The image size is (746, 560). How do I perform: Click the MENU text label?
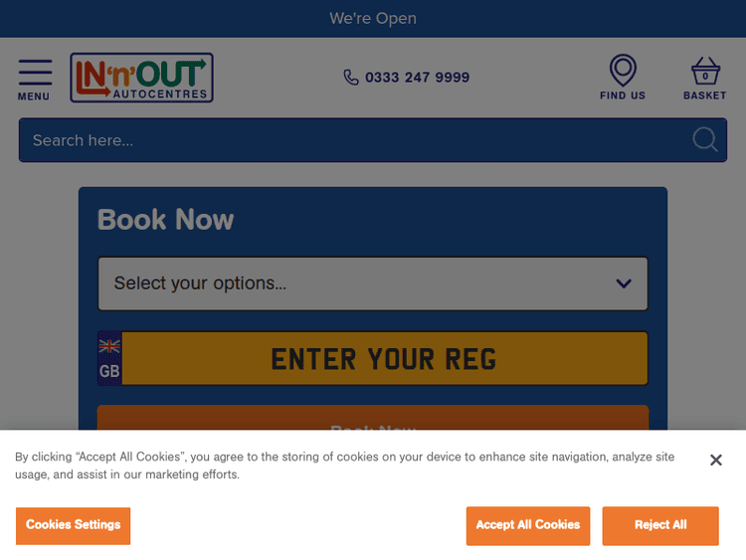click(x=34, y=96)
